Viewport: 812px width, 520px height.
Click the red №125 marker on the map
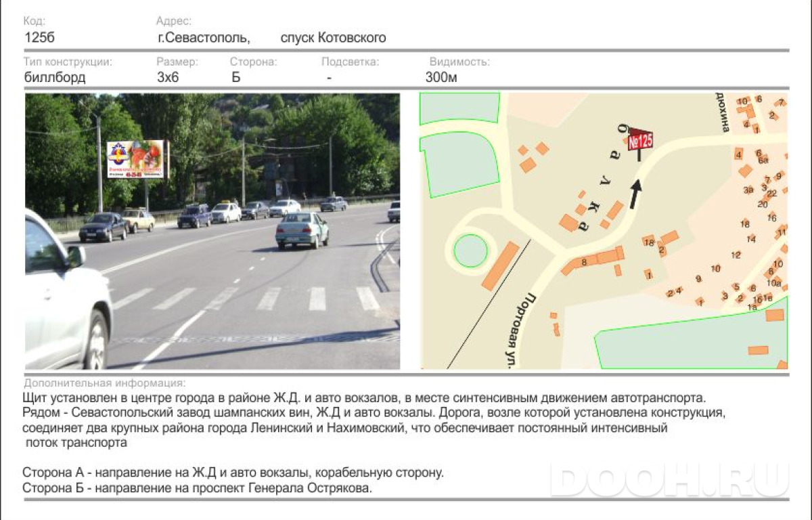click(639, 141)
